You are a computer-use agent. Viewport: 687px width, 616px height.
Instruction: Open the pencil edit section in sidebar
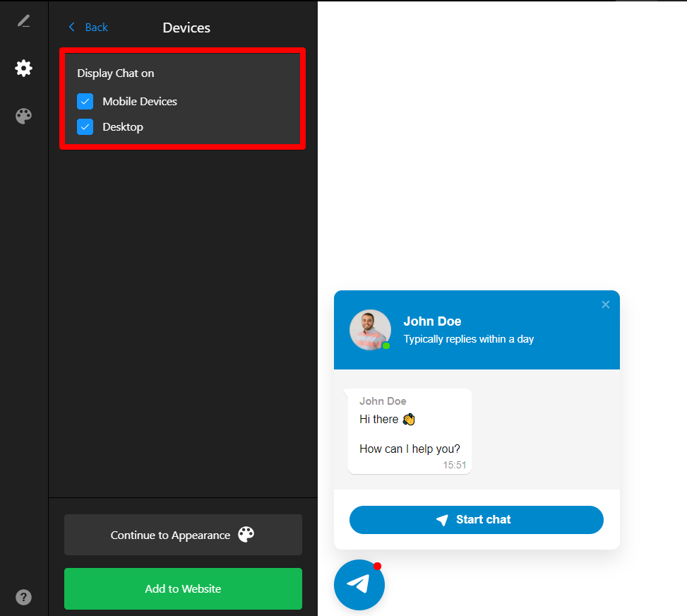pyautogui.click(x=24, y=21)
